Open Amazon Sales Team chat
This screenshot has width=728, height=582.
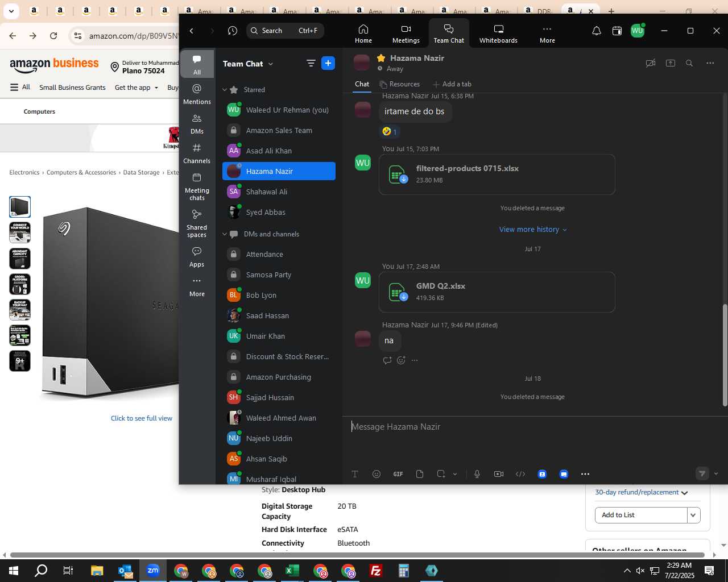pos(279,130)
